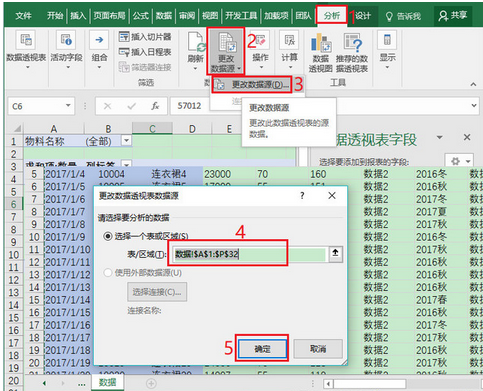Image resolution: width=483 pixels, height=391 pixels.
Task: Open insert function fx icon
Action: pos(155,106)
